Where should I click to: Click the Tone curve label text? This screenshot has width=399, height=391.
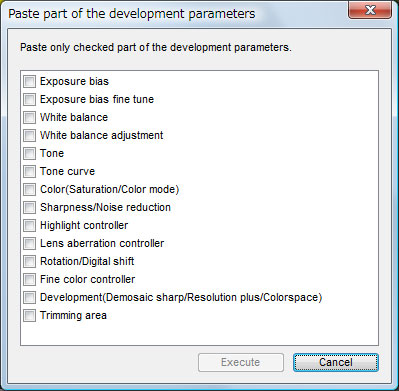point(68,171)
